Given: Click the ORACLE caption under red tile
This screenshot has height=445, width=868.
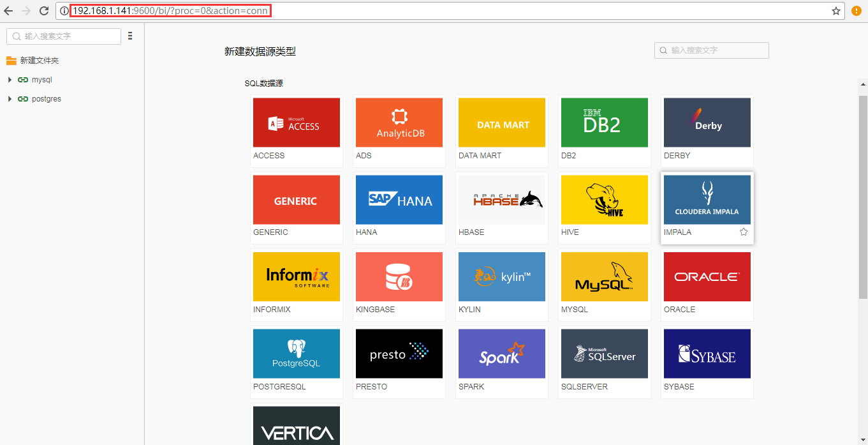Looking at the screenshot, I should pyautogui.click(x=680, y=309).
